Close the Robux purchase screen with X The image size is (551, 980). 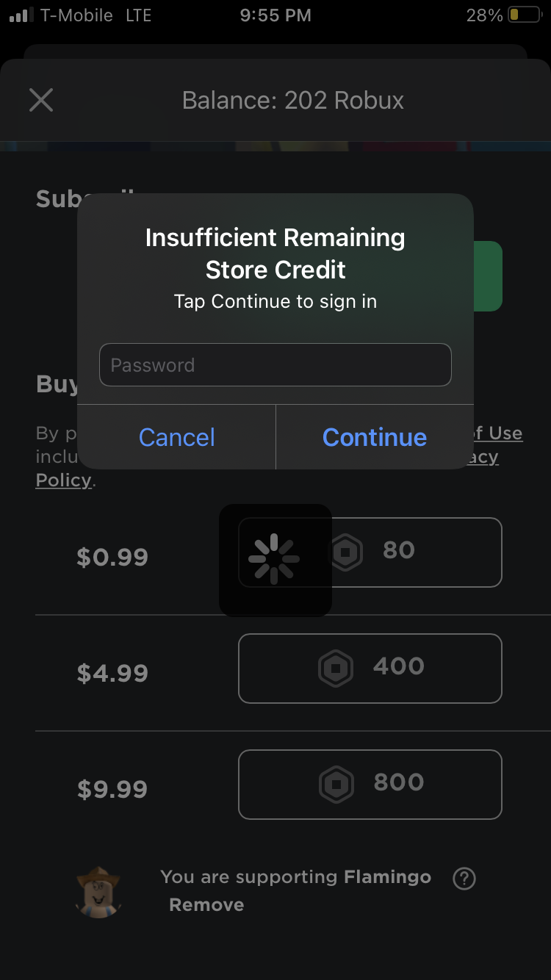point(41,100)
